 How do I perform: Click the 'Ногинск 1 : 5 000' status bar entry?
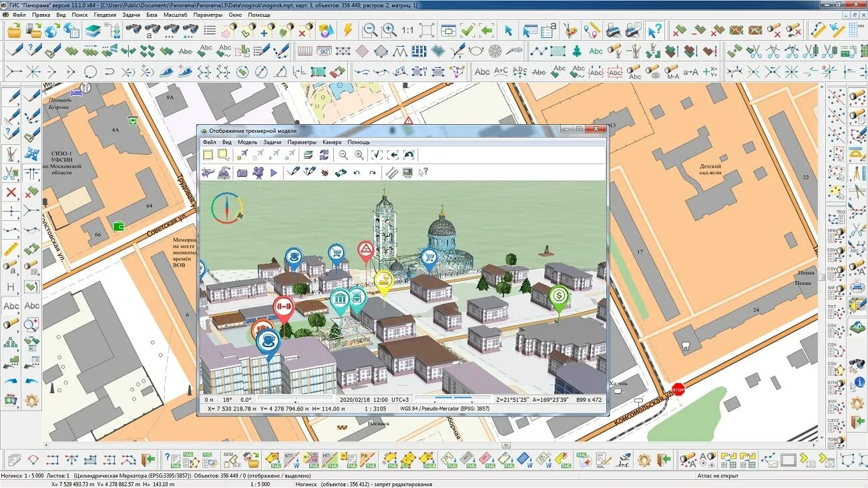click(22, 476)
